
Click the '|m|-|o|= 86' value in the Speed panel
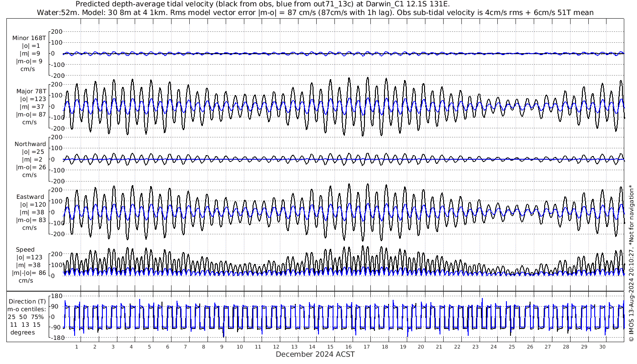(30, 273)
